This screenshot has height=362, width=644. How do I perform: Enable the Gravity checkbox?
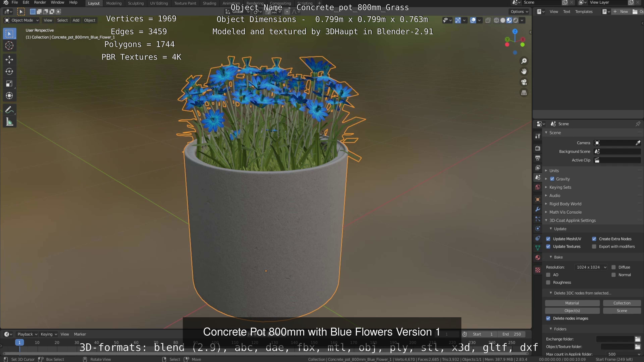coord(552,179)
